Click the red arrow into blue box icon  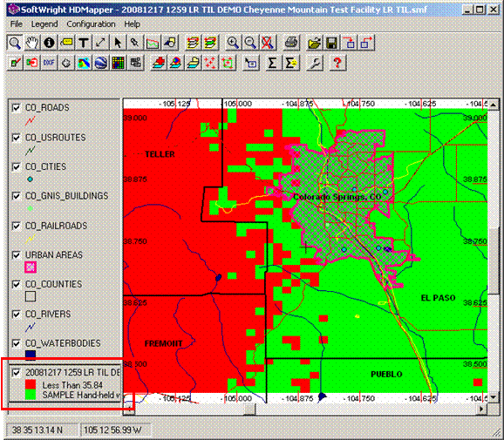(349, 43)
